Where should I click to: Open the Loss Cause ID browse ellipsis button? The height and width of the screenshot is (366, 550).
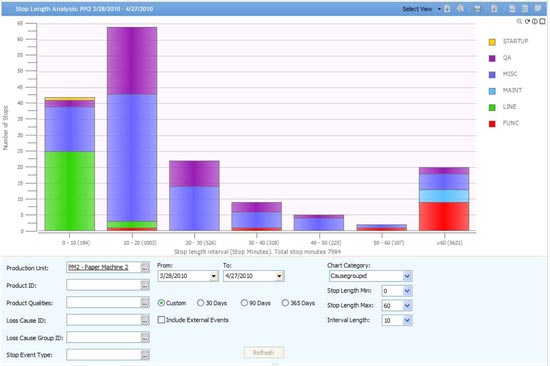coord(145,320)
